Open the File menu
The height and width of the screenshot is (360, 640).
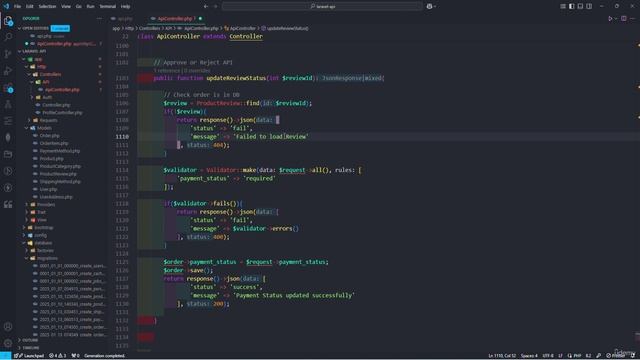(17, 7)
